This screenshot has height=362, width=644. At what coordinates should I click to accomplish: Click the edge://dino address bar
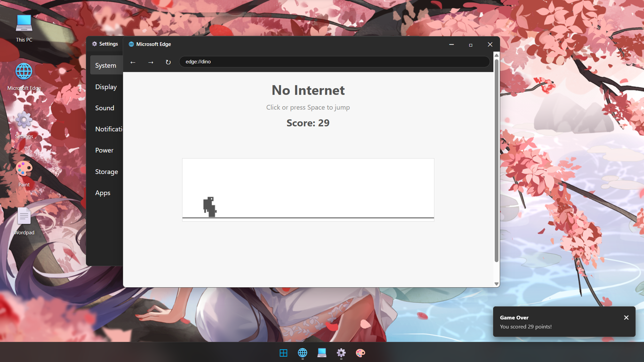(x=334, y=62)
